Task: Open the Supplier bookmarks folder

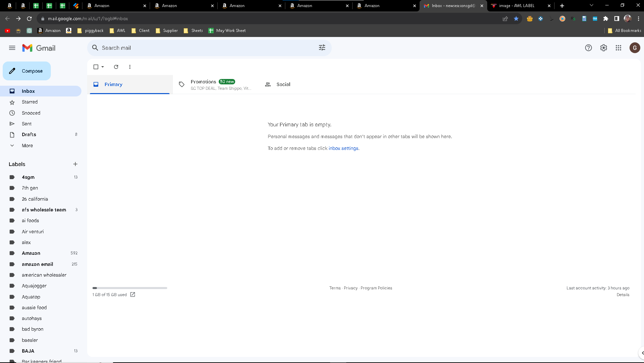Action: 167,31
